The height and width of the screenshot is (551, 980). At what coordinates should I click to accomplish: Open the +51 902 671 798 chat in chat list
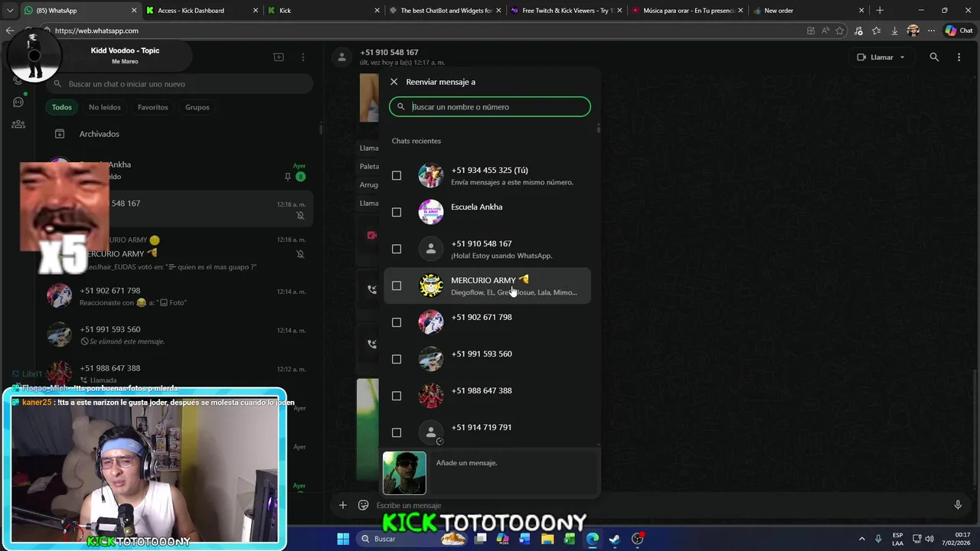click(x=180, y=296)
